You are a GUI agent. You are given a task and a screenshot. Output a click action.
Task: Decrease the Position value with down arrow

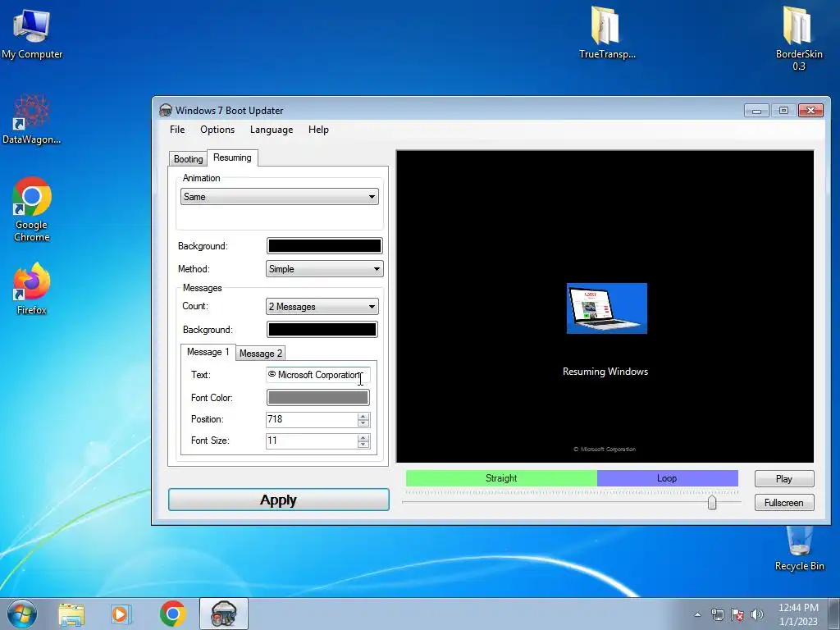tap(363, 423)
